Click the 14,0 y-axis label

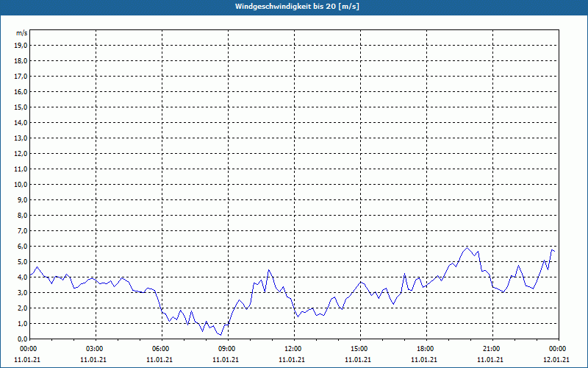coord(21,122)
